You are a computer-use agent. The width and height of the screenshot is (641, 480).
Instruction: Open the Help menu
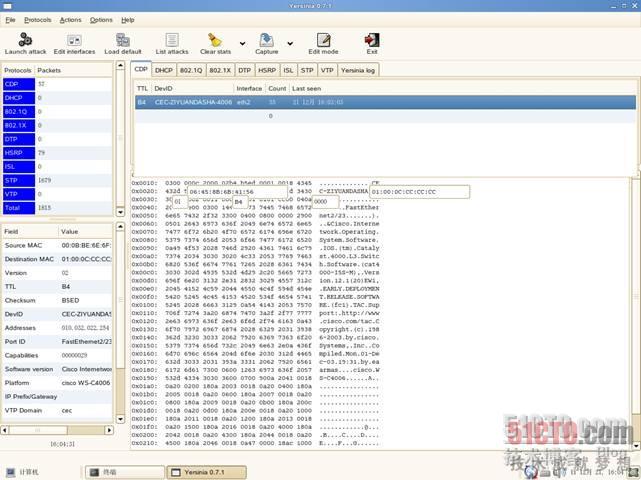128,20
